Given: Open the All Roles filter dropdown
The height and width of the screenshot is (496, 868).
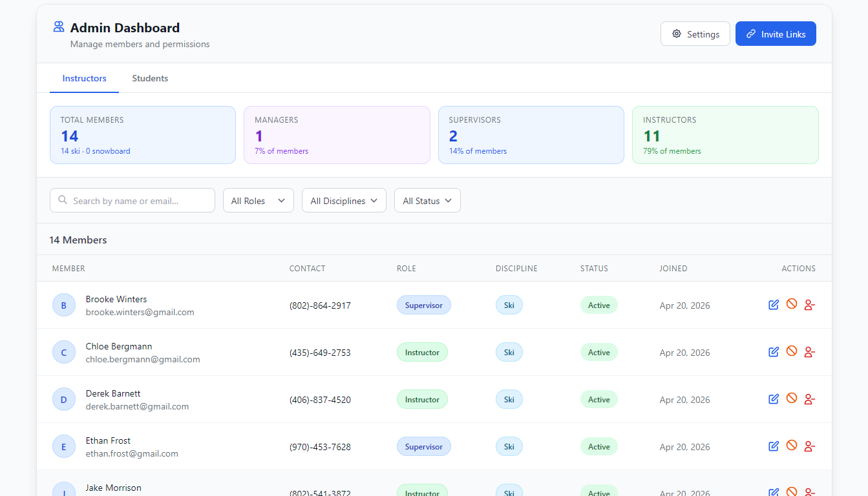Looking at the screenshot, I should 259,200.
